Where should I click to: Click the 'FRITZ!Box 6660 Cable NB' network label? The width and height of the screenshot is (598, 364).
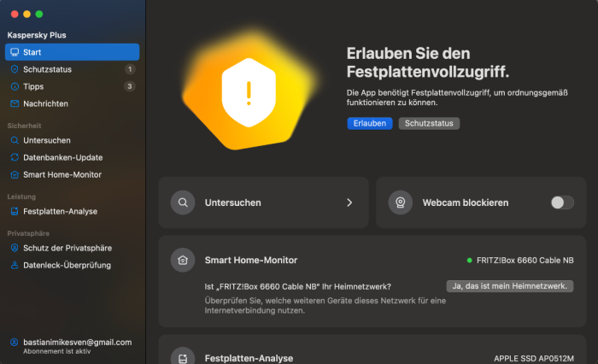coord(525,261)
